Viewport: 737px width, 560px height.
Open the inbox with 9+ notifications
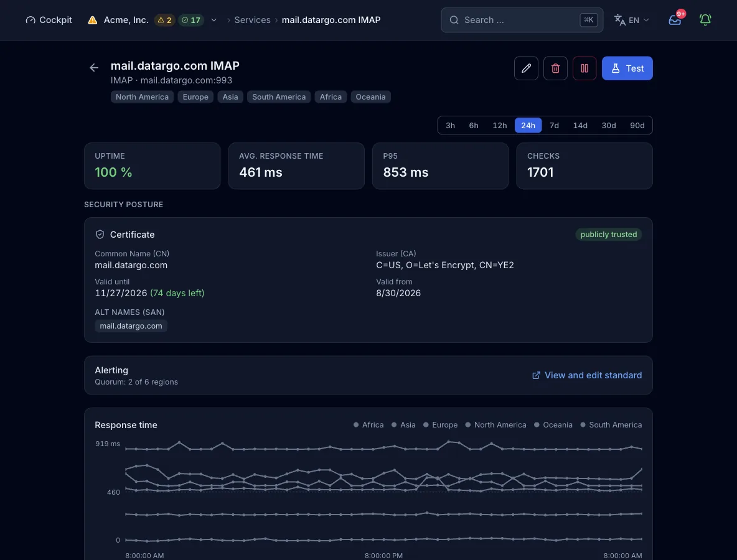click(675, 20)
